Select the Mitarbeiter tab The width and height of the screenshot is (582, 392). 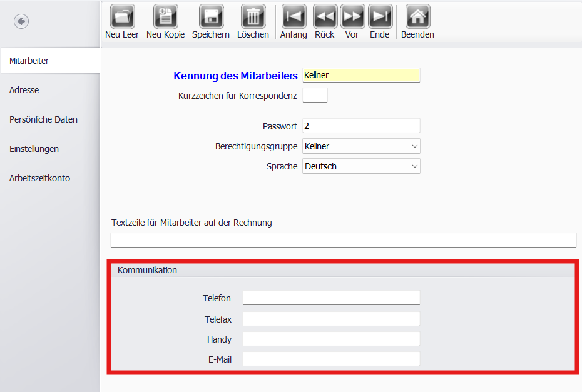[50, 61]
